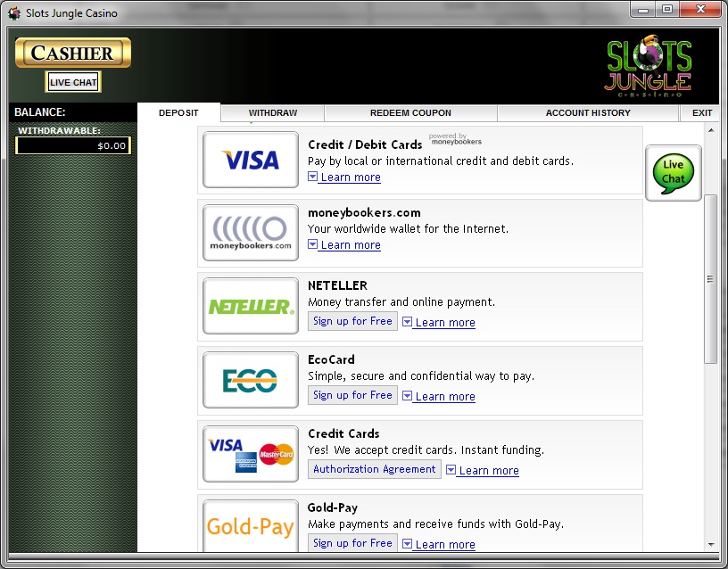The height and width of the screenshot is (569, 728).
Task: Click the vertical scrollbar thumb
Action: [x=711, y=278]
